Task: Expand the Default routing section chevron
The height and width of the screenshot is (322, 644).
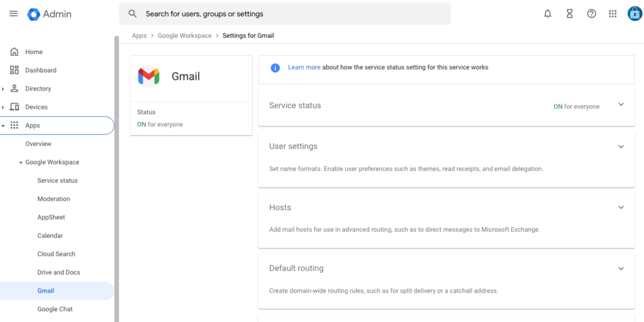Action: (621, 269)
